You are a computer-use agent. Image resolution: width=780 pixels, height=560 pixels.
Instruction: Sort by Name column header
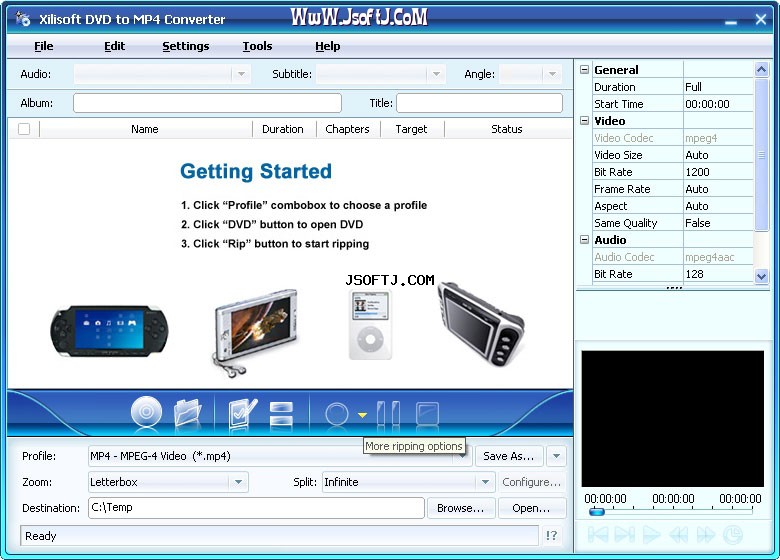[145, 129]
